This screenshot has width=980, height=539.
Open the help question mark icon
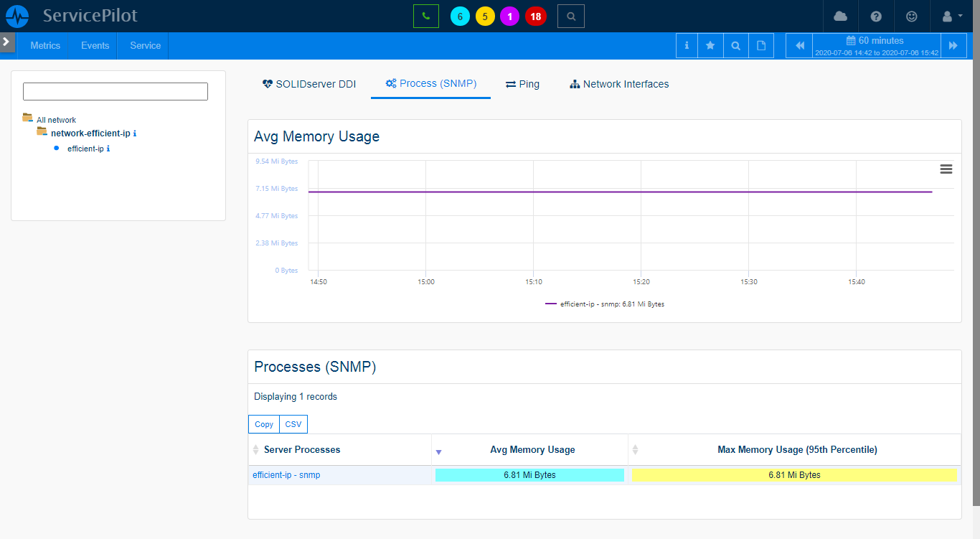[876, 16]
